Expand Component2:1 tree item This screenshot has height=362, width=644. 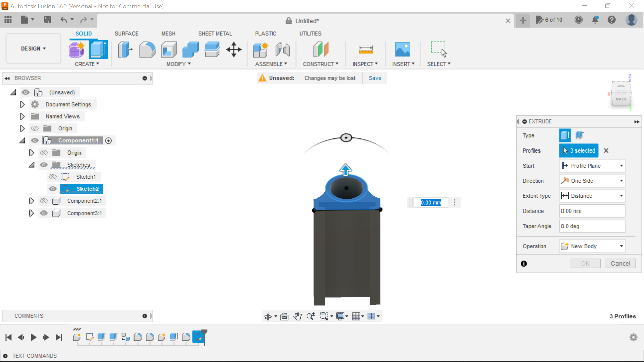pyautogui.click(x=32, y=201)
